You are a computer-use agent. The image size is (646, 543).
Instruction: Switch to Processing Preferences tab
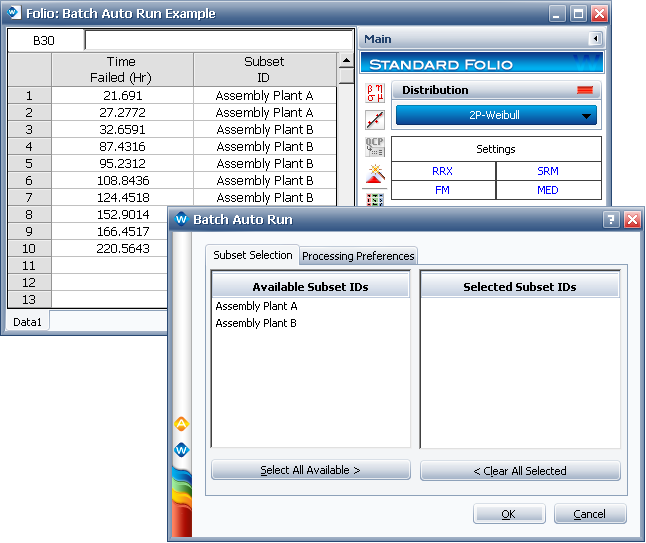coord(358,256)
